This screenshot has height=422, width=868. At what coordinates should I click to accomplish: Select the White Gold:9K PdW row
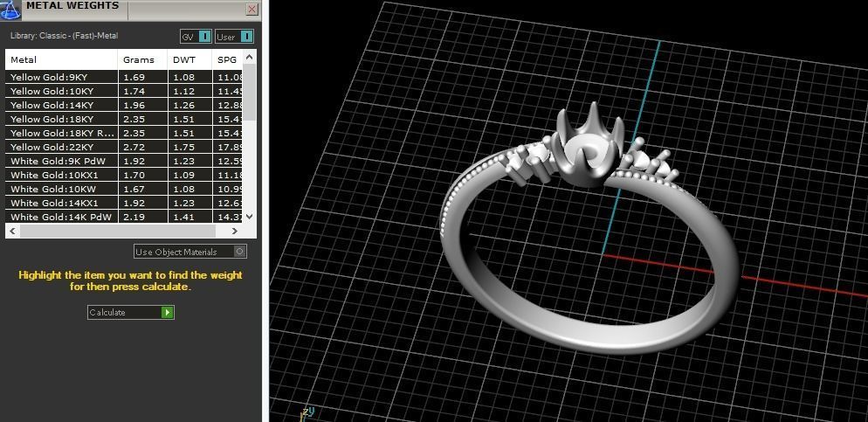(124, 161)
